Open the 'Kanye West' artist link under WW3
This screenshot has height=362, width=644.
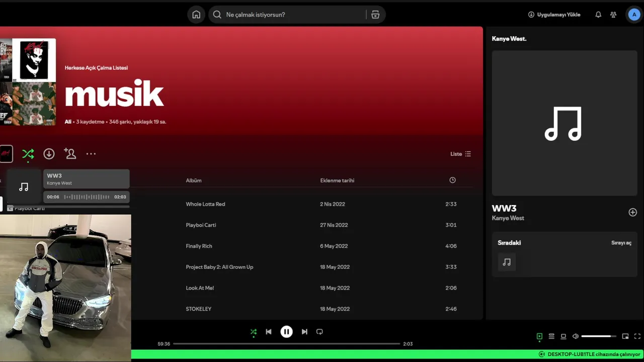click(x=508, y=218)
